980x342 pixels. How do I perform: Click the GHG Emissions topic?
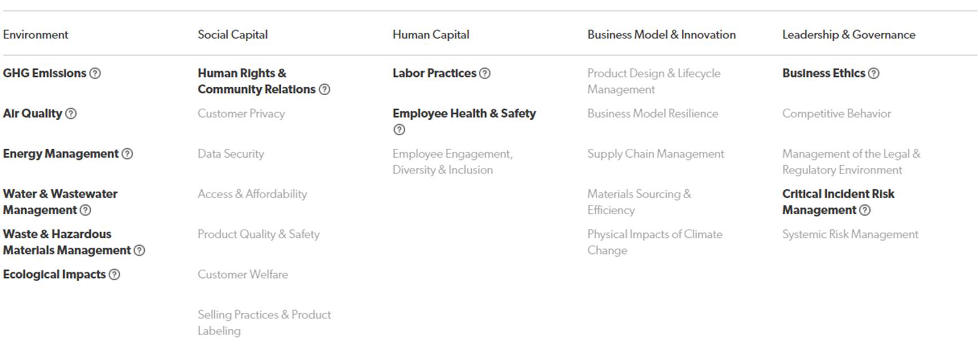(x=45, y=73)
